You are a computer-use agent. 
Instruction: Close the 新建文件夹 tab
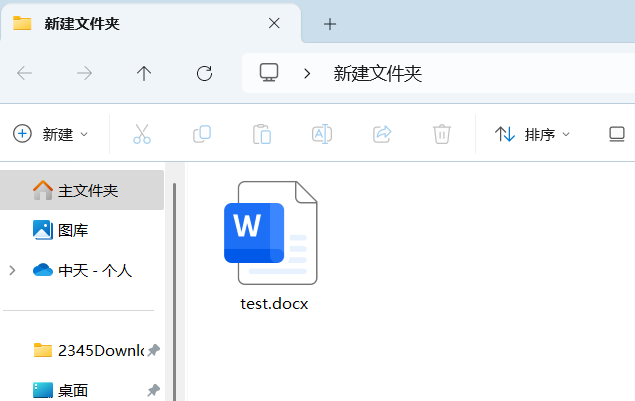(x=274, y=23)
